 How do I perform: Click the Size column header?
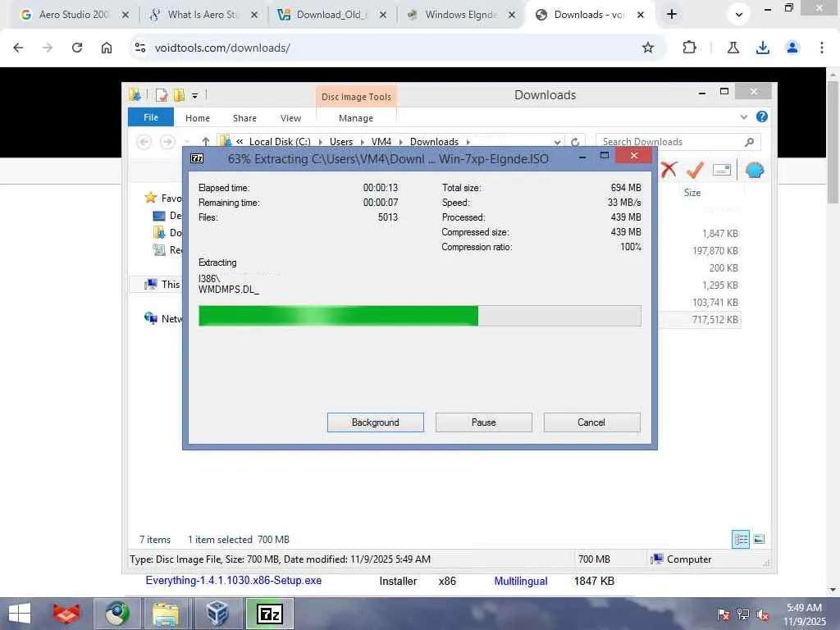(692, 192)
